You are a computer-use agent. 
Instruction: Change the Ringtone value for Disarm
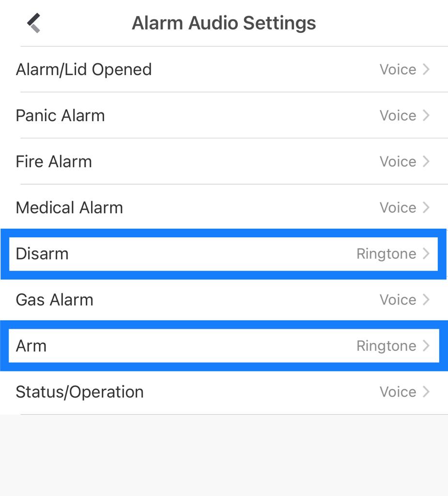(386, 253)
